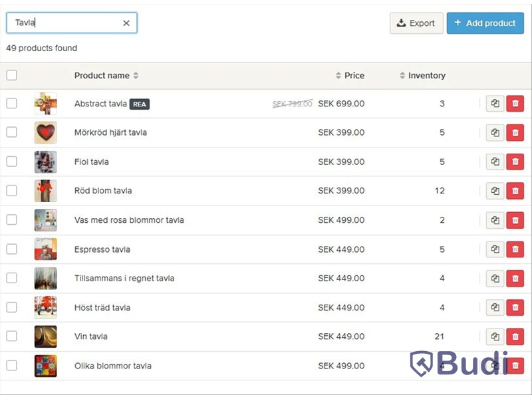Duplicate the Höst träd tavla product
The width and height of the screenshot is (532, 399).
[495, 308]
